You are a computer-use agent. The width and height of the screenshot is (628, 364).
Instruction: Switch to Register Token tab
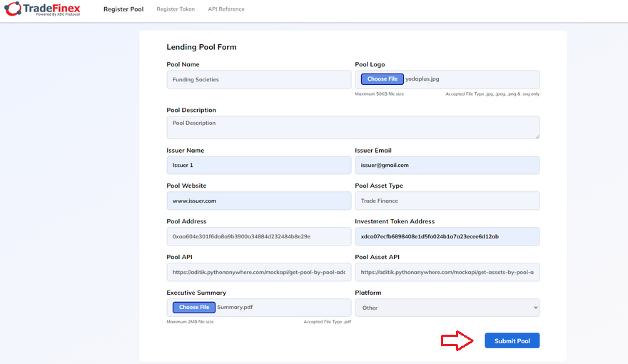tap(176, 9)
